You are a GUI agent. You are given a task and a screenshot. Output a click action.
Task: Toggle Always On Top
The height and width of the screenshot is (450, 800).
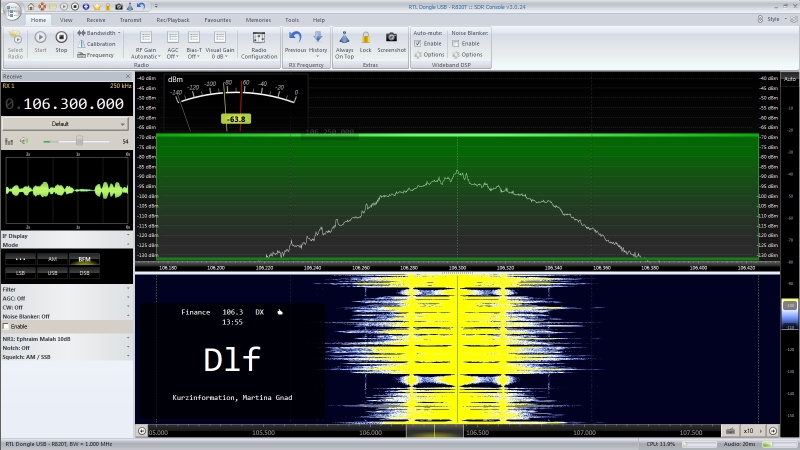344,45
